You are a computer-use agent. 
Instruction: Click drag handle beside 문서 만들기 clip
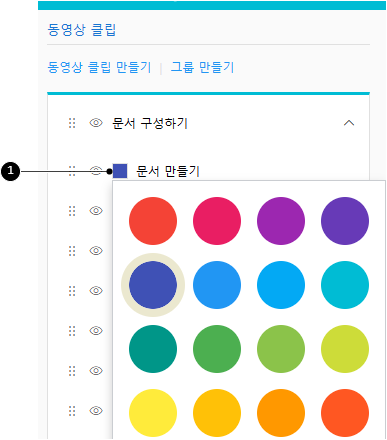click(72, 171)
